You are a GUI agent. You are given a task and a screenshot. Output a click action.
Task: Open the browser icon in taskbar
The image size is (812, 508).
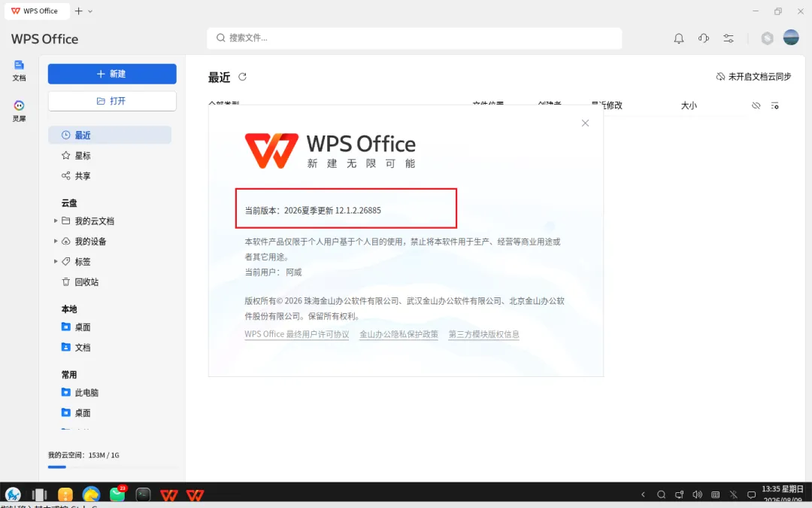pos(91,494)
